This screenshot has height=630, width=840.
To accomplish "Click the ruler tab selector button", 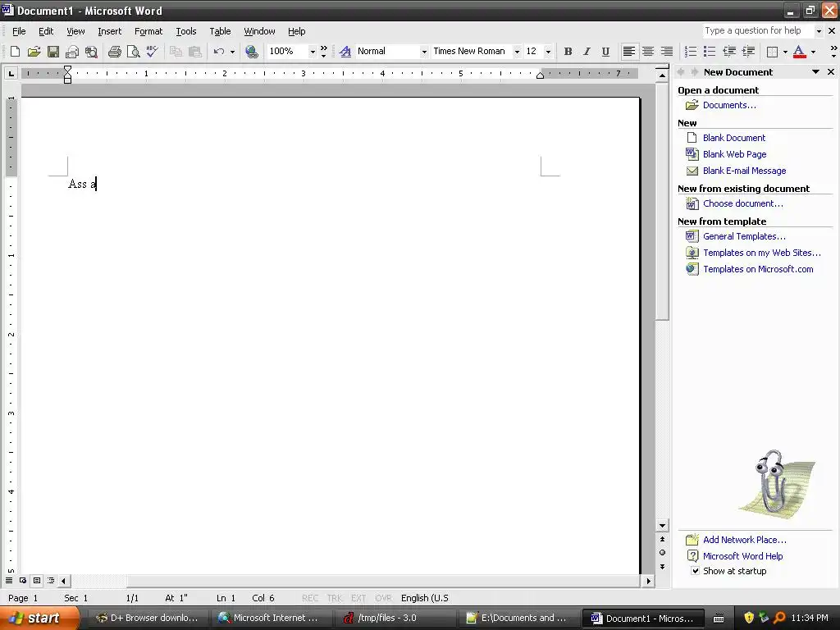I will (x=11, y=73).
